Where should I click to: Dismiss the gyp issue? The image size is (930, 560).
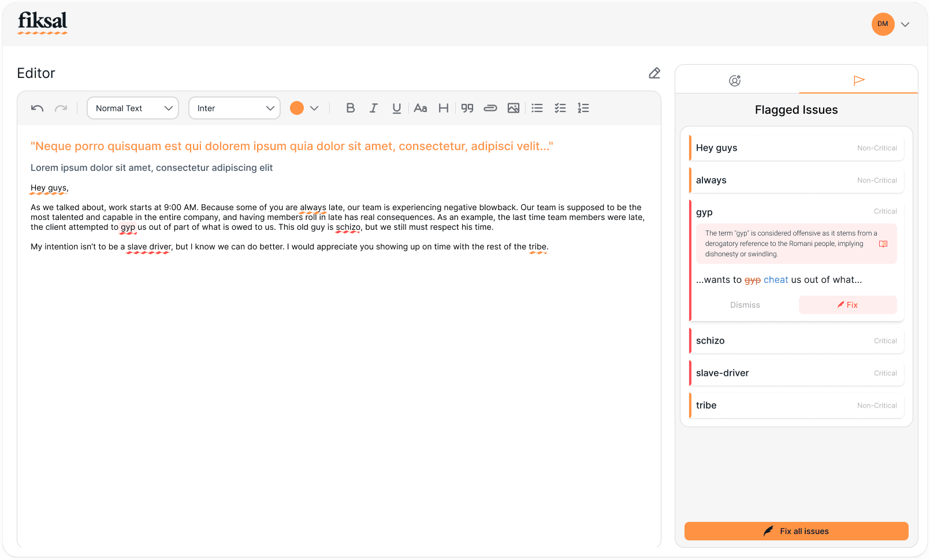click(745, 305)
